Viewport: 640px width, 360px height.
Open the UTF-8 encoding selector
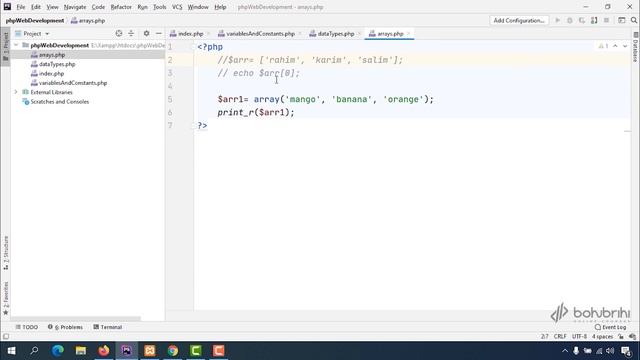tap(579, 337)
